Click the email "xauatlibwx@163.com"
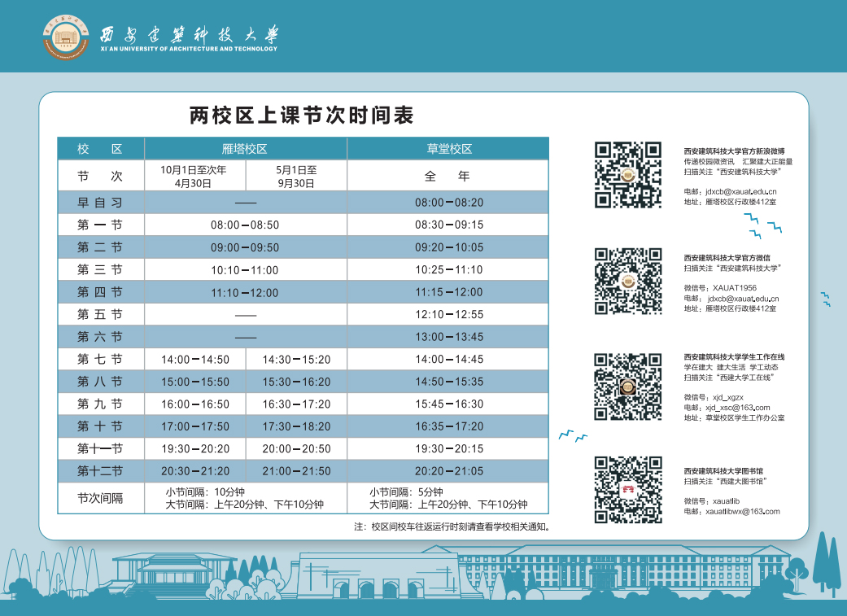The image size is (847, 616). 743,512
